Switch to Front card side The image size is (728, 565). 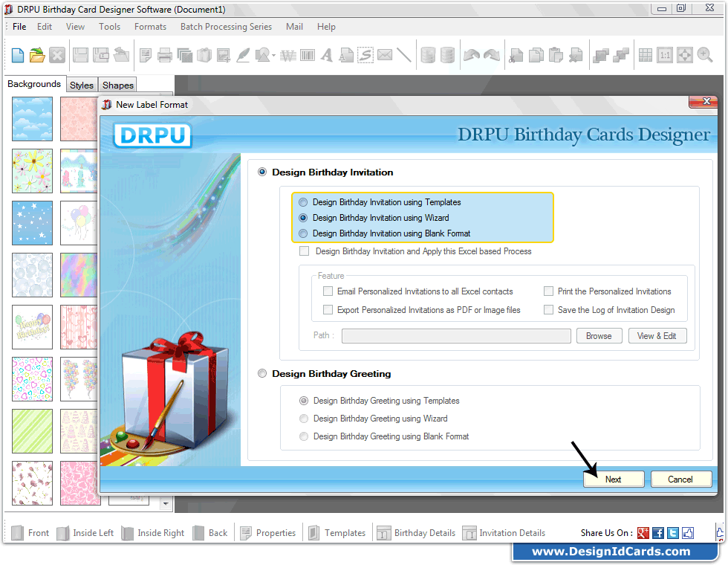point(30,533)
